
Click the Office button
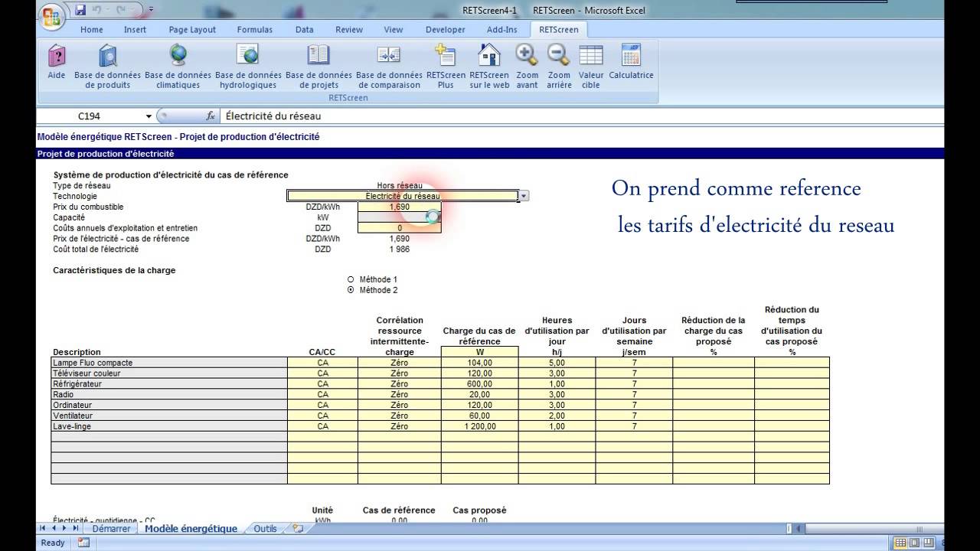click(x=51, y=15)
